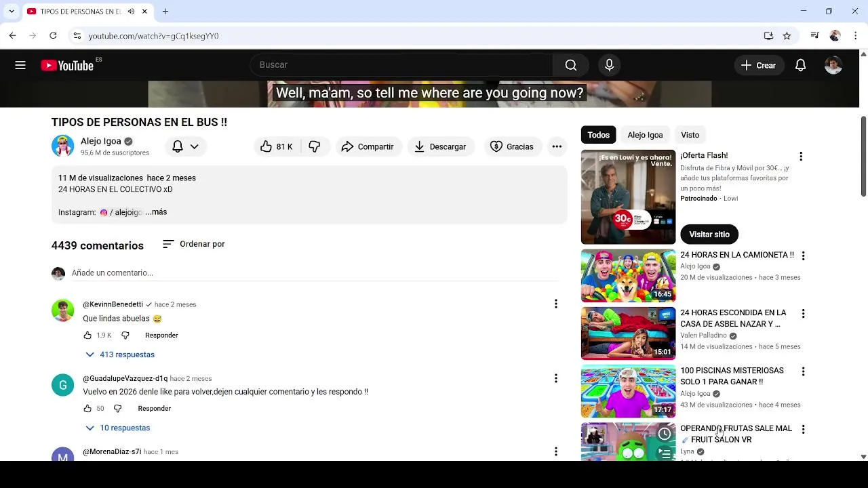The height and width of the screenshot is (488, 868).
Task: Select the Alejo Igoa filter chip
Action: tap(645, 135)
